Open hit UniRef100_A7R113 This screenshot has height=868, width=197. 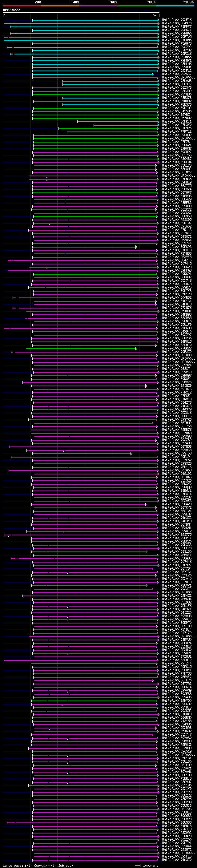click(x=176, y=230)
